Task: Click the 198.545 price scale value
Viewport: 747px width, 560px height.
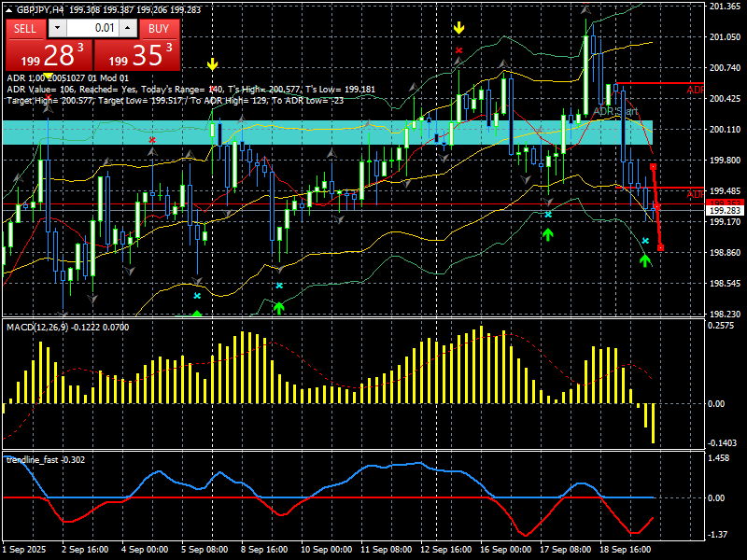Action: (726, 284)
